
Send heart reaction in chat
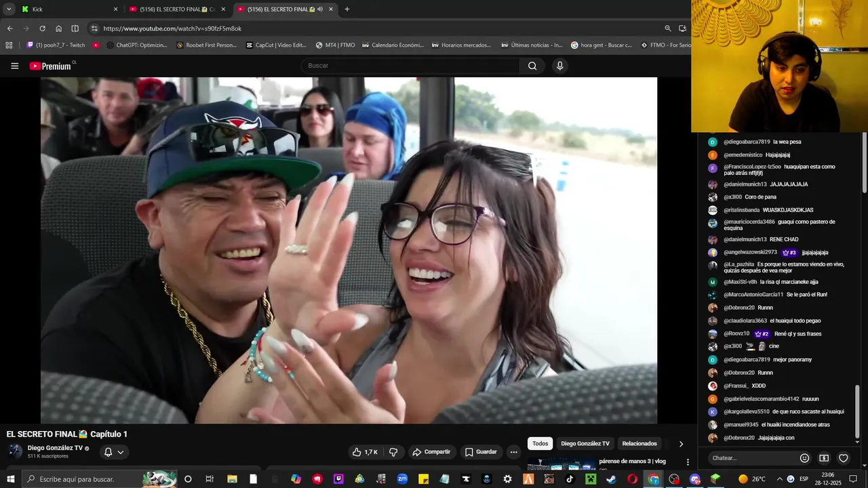(x=844, y=458)
